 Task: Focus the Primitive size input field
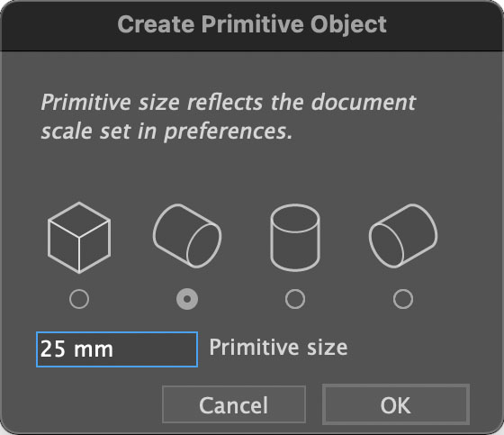tap(117, 349)
